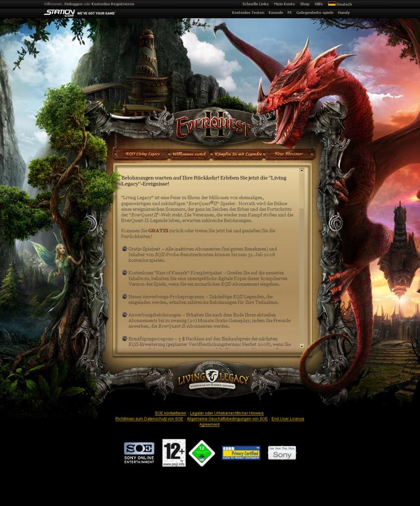Image resolution: width=420 pixels, height=506 pixels.
Task: Click the green USK 12 rating diamond
Action: coord(202,453)
